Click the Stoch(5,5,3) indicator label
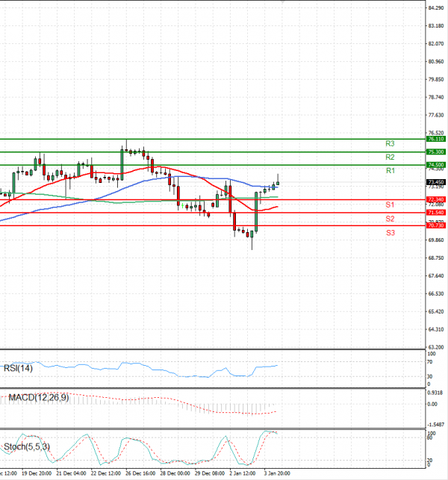448x480 pixels. pos(27,446)
